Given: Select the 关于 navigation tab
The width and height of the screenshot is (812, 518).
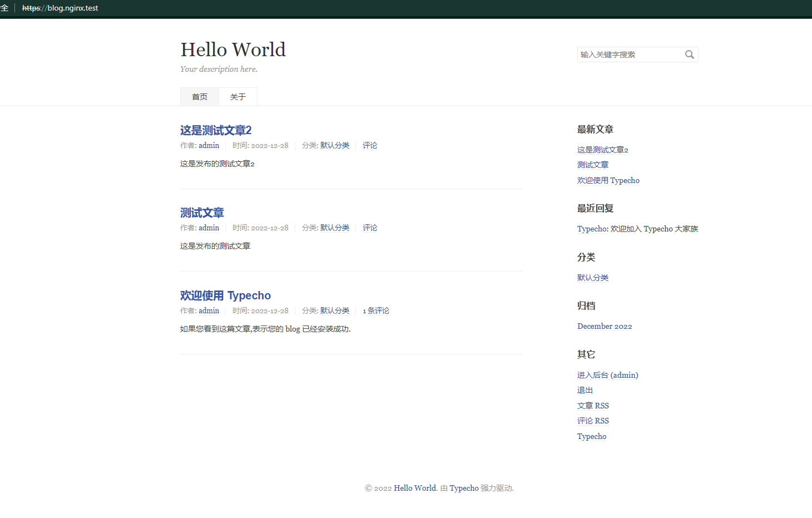Looking at the screenshot, I should 238,97.
